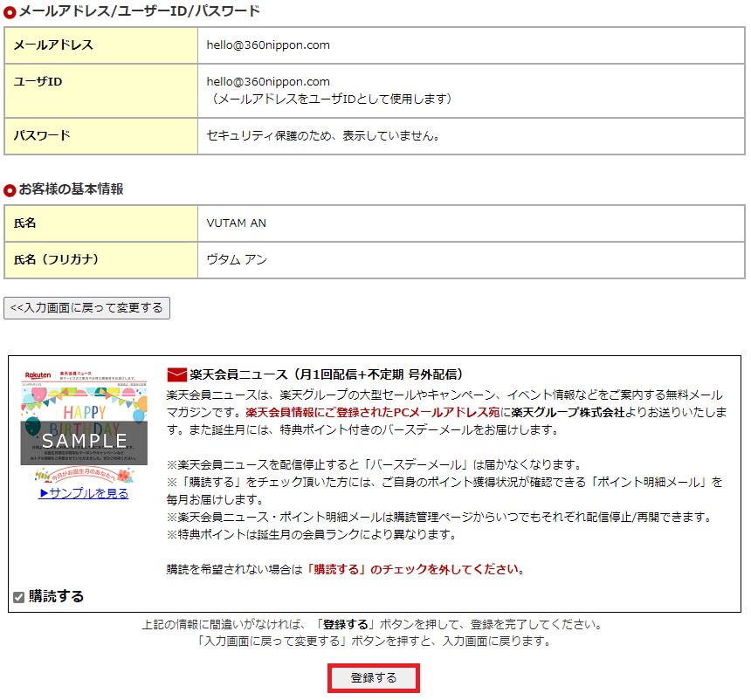Click the note ※特典ポイントは誕生月の会員ランクにより異なります。

tap(312, 534)
